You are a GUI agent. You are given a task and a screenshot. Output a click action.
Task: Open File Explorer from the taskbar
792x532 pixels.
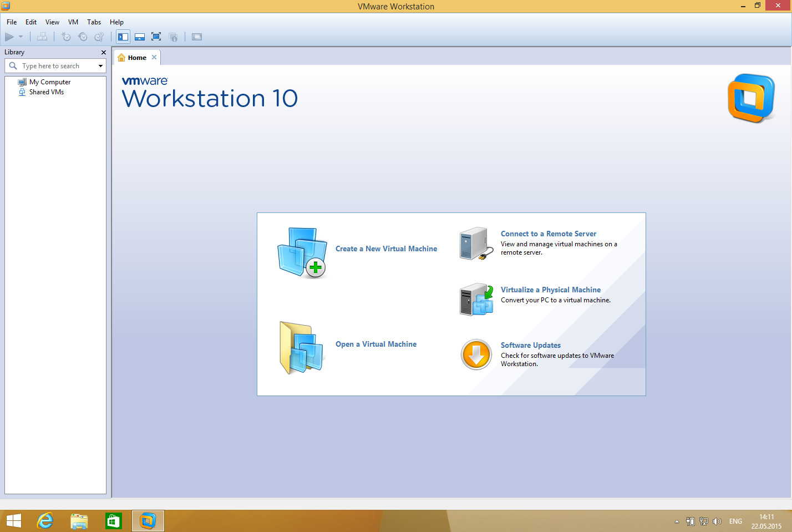[79, 521]
